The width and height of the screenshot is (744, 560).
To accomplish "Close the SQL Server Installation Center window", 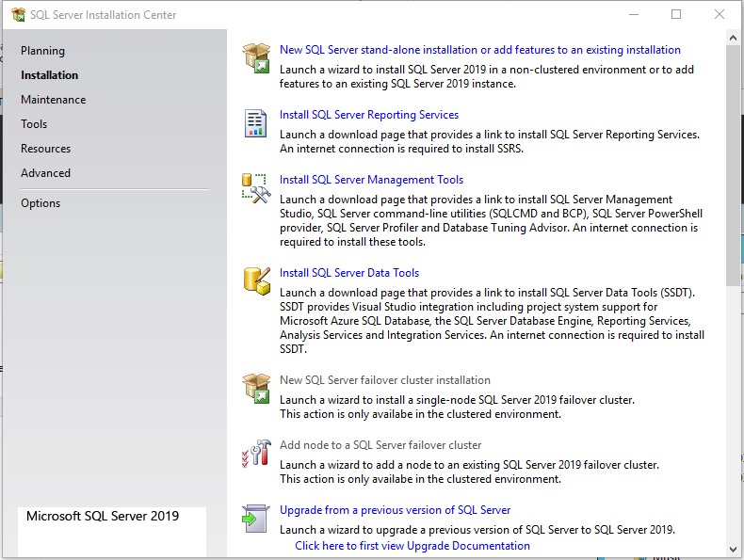I will [x=720, y=15].
